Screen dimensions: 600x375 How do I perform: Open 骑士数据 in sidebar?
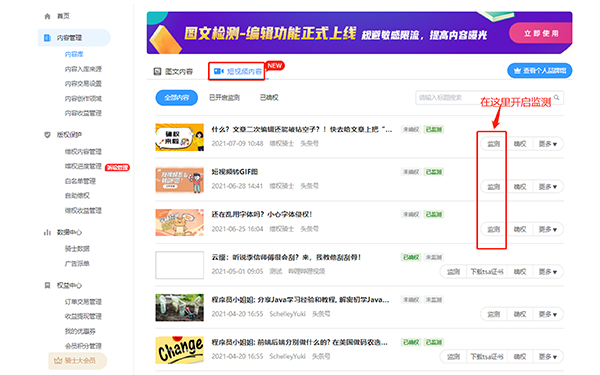point(77,249)
